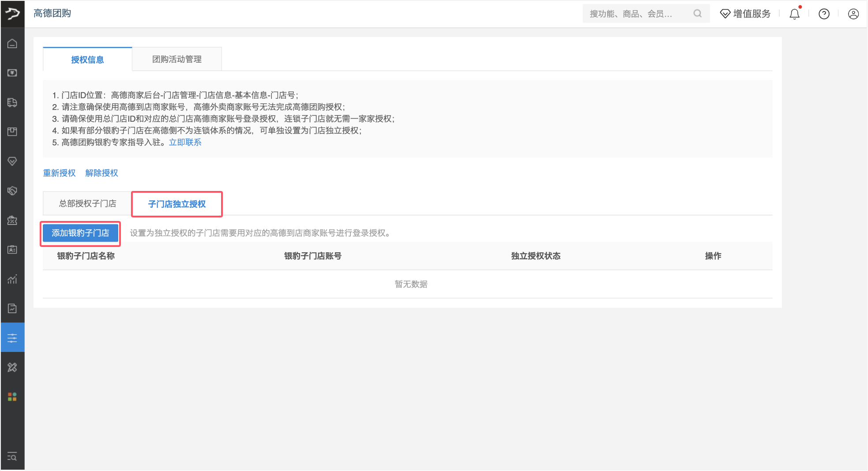Image resolution: width=868 pixels, height=471 pixels.
Task: Click the sliders settings icon in sidebar
Action: 12,338
